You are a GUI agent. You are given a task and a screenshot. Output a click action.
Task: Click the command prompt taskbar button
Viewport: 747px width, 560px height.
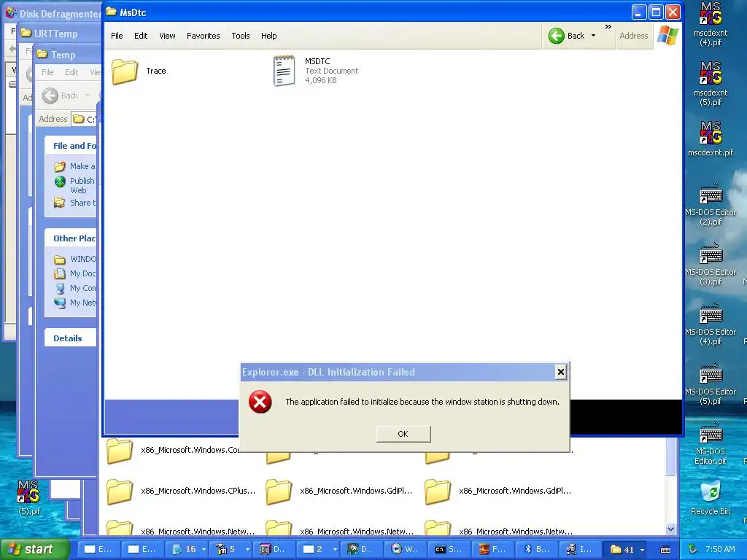pyautogui.click(x=449, y=550)
